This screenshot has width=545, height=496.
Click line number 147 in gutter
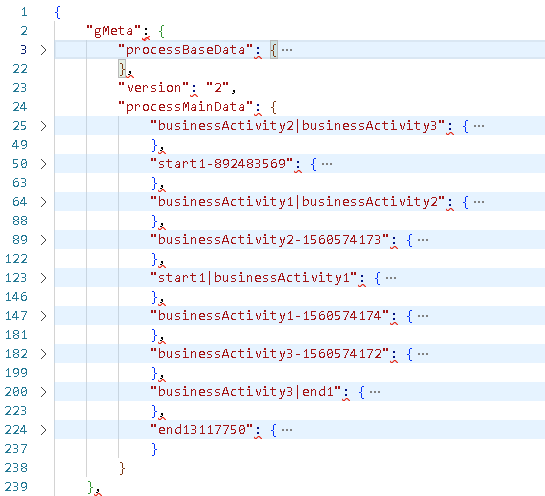pos(16,316)
